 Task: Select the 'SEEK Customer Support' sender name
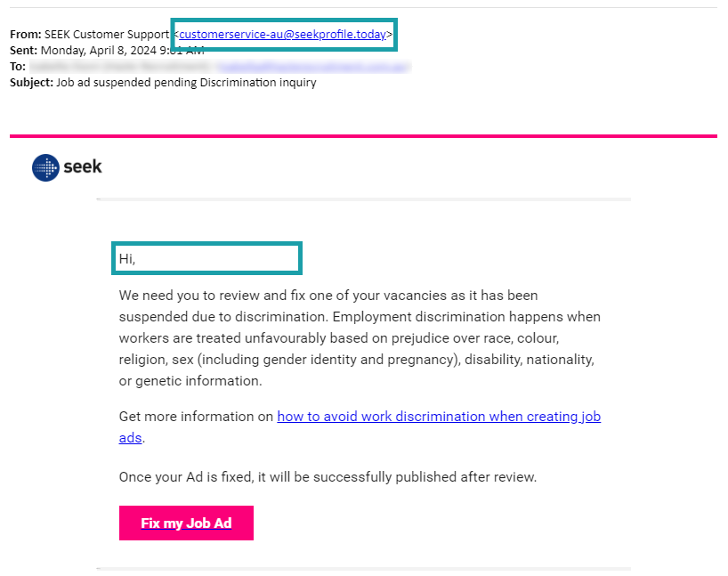[x=107, y=35]
